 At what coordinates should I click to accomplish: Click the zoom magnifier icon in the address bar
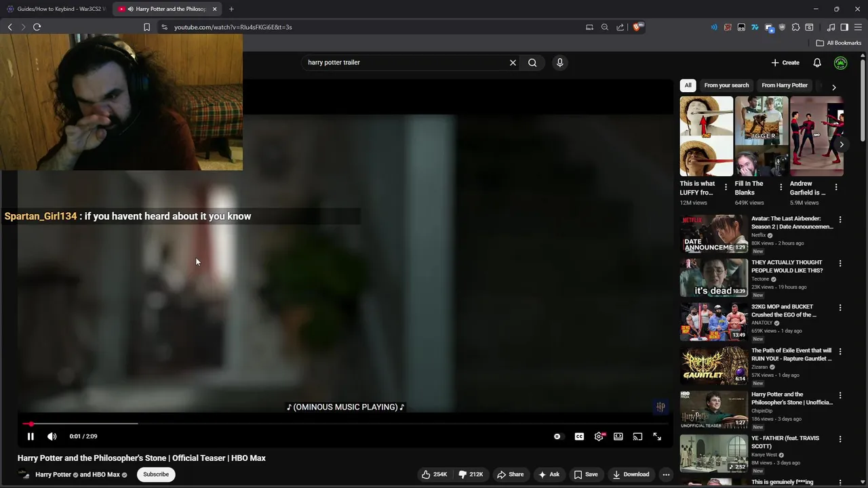click(605, 27)
